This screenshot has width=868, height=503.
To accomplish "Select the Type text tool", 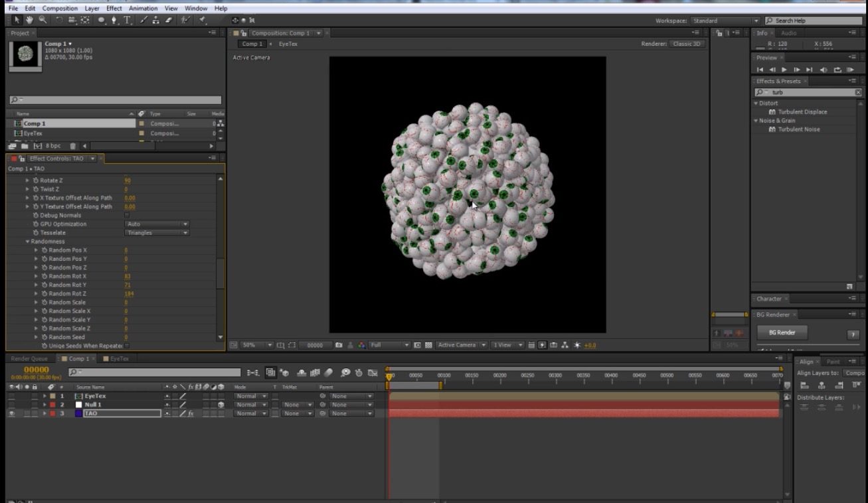I will pyautogui.click(x=128, y=20).
